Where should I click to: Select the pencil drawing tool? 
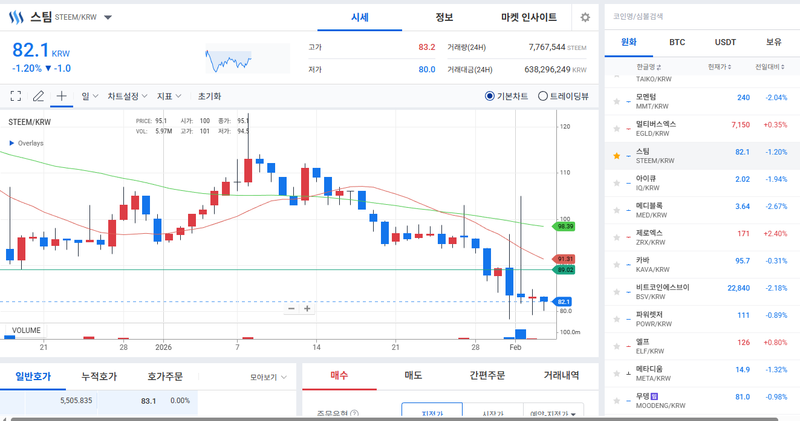[x=38, y=97]
